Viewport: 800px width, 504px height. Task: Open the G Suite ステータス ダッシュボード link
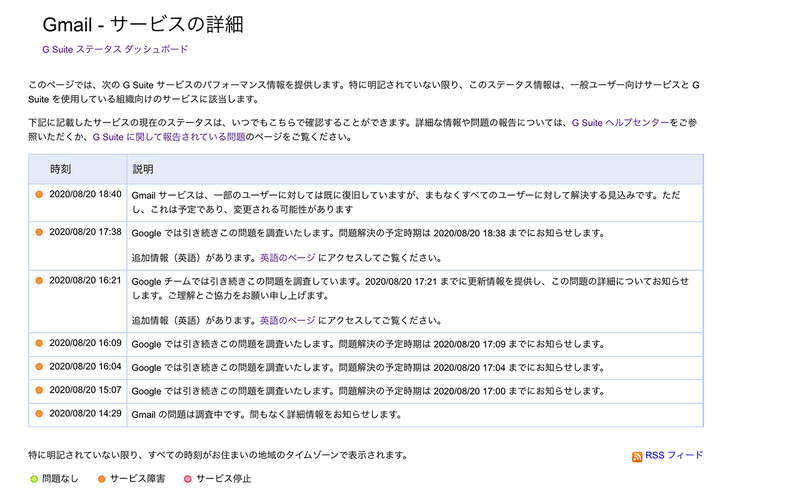pos(115,49)
